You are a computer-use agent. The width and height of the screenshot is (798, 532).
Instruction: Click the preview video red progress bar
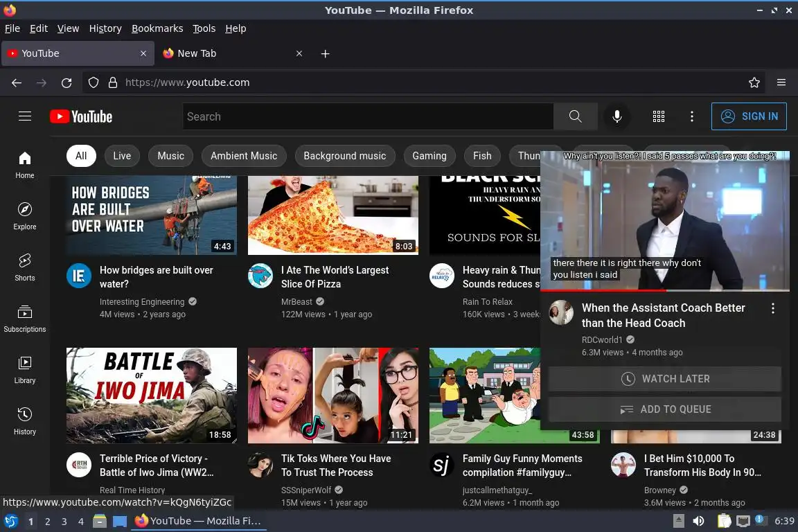click(x=603, y=290)
